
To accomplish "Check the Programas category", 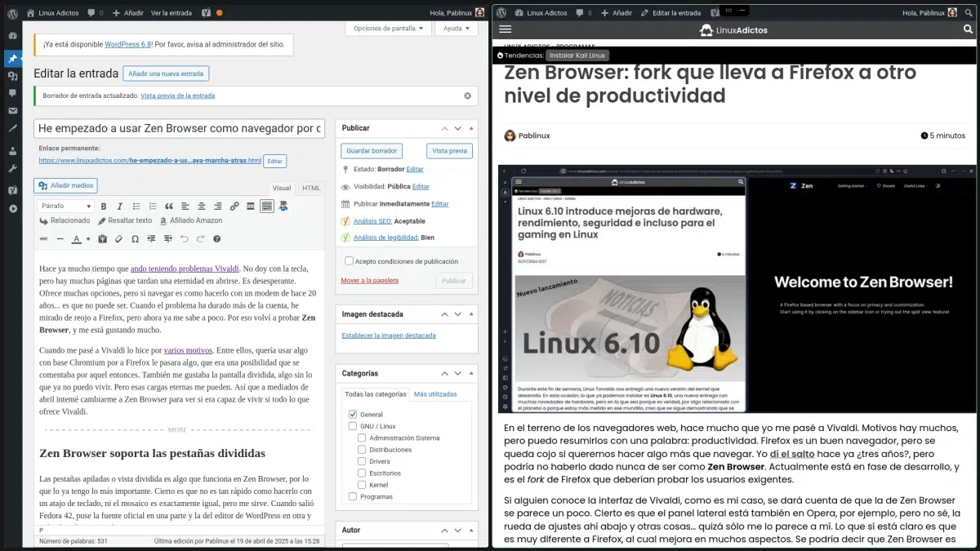I will tap(353, 496).
